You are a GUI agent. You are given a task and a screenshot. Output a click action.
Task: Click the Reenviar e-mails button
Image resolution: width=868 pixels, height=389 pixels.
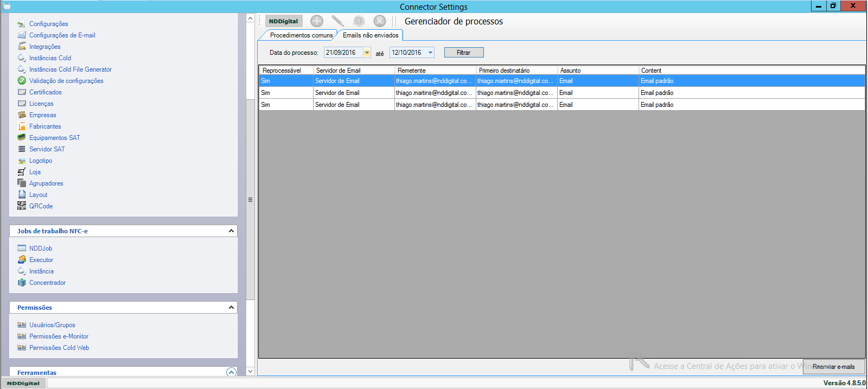click(x=833, y=367)
